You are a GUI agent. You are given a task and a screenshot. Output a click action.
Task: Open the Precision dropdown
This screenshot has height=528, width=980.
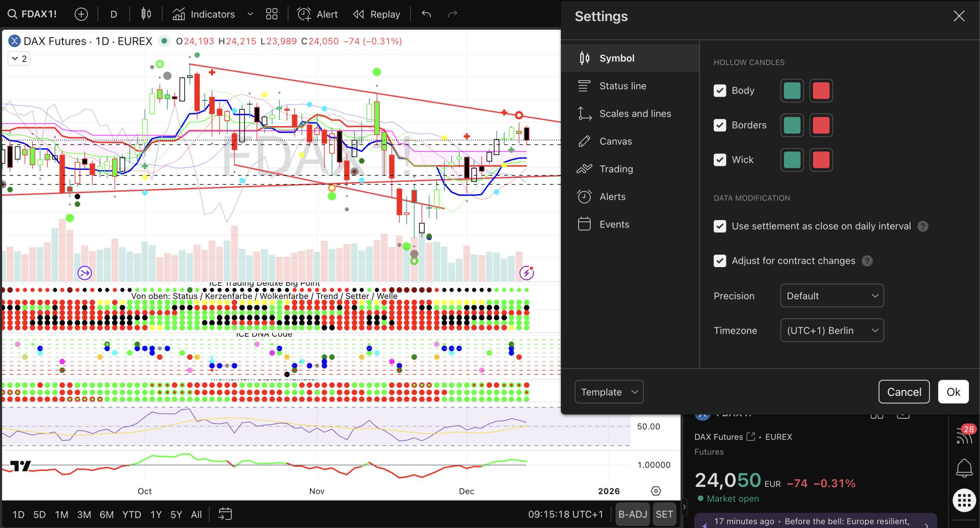pyautogui.click(x=832, y=296)
